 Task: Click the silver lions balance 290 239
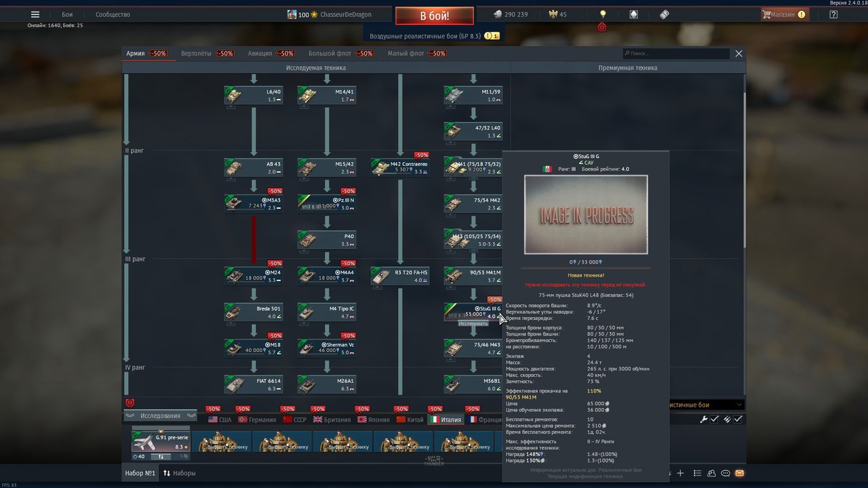[510, 14]
